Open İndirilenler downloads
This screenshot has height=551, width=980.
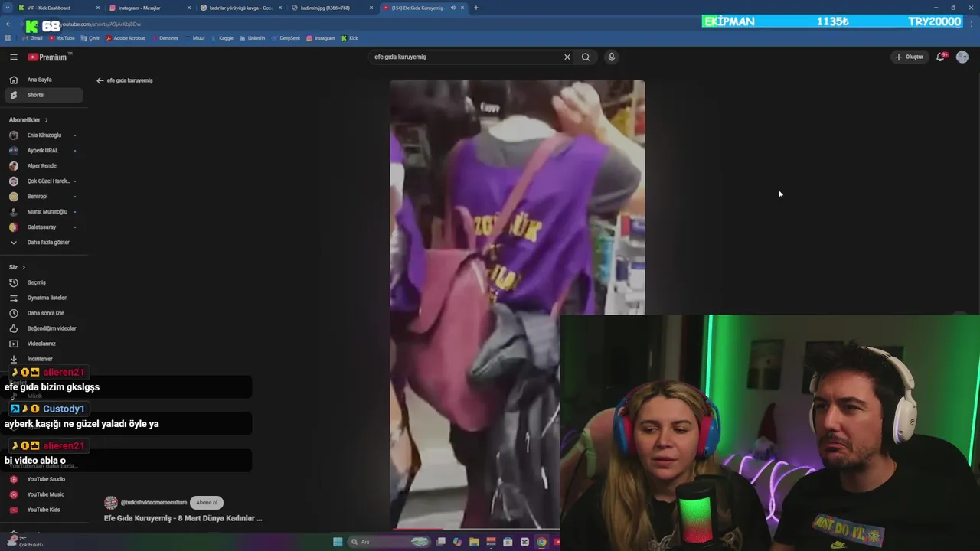tap(43, 359)
